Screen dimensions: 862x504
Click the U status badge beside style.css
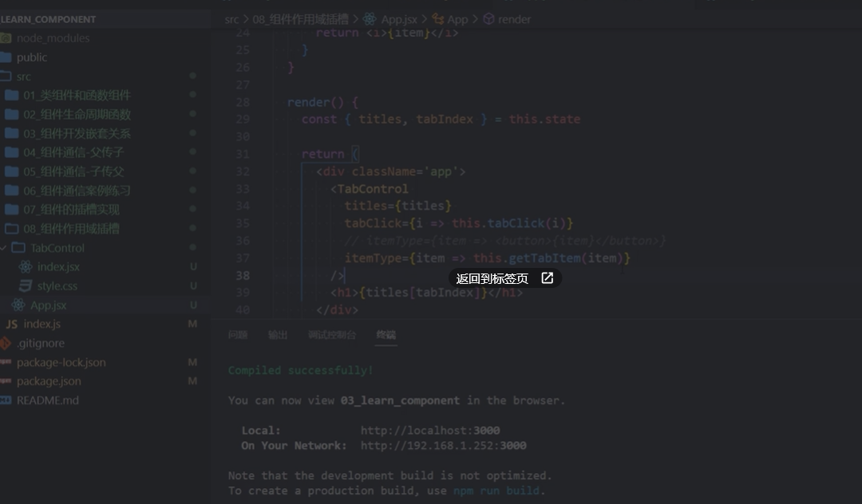(193, 285)
